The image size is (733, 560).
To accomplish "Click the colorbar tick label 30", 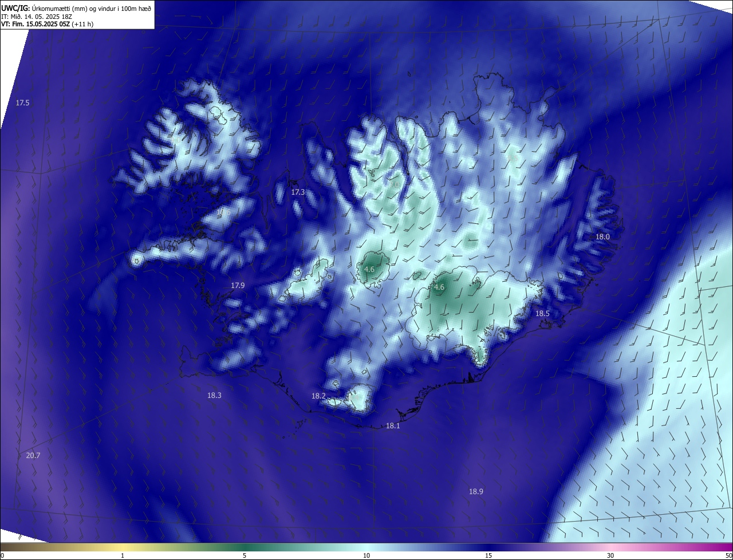I will (610, 555).
